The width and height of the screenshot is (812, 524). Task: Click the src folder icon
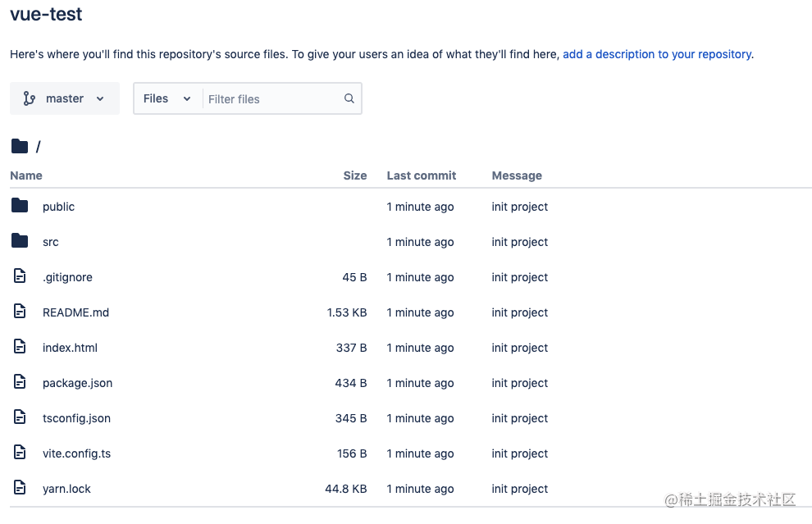20,241
